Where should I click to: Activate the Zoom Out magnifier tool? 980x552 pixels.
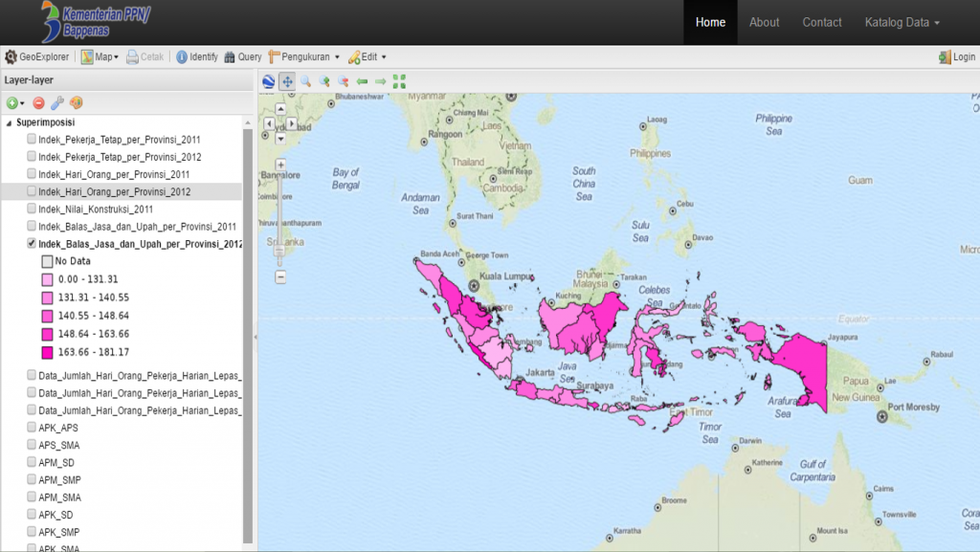click(343, 81)
